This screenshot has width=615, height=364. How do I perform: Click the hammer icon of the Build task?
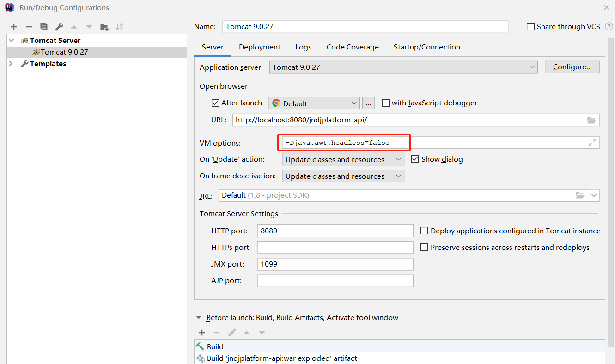(x=200, y=346)
